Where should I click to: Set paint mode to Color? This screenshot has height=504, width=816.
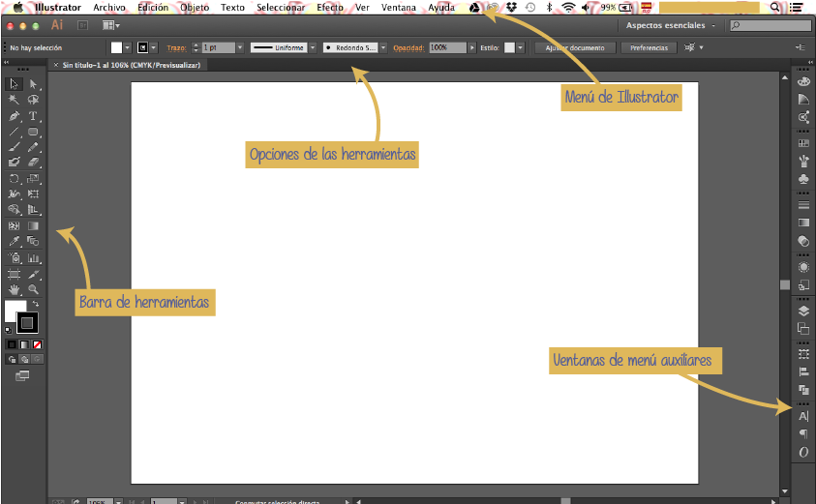pyautogui.click(x=12, y=344)
